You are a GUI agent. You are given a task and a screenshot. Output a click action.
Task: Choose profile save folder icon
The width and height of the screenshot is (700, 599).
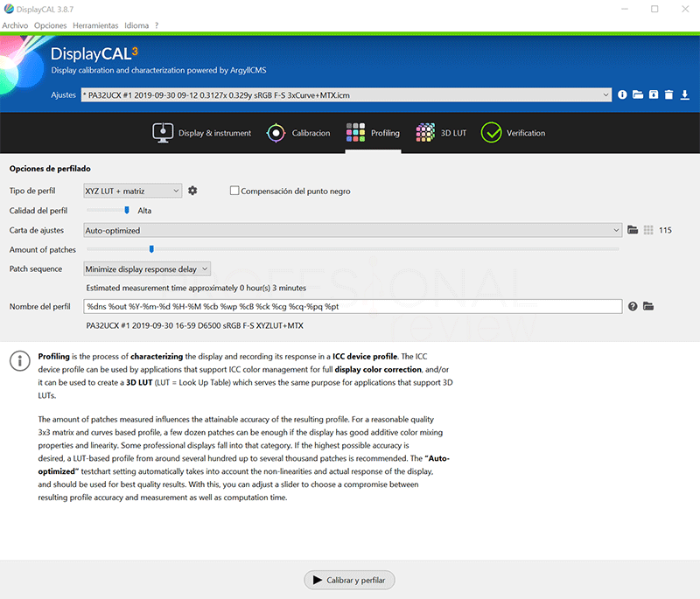coord(648,306)
